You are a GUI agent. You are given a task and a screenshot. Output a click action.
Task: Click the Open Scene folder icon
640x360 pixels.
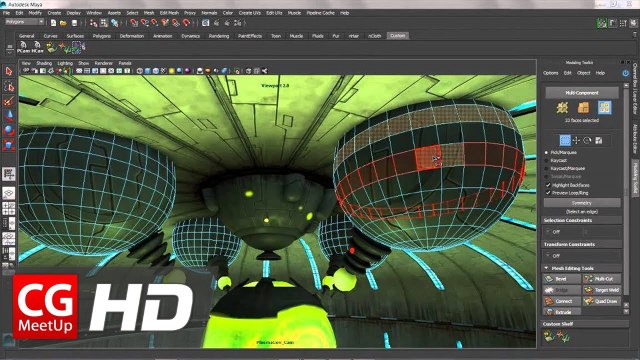[63, 23]
